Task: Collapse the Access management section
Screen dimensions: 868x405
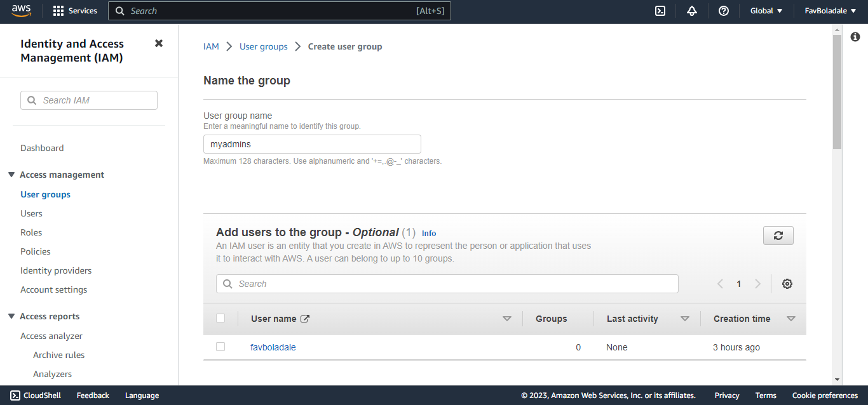Action: click(11, 175)
